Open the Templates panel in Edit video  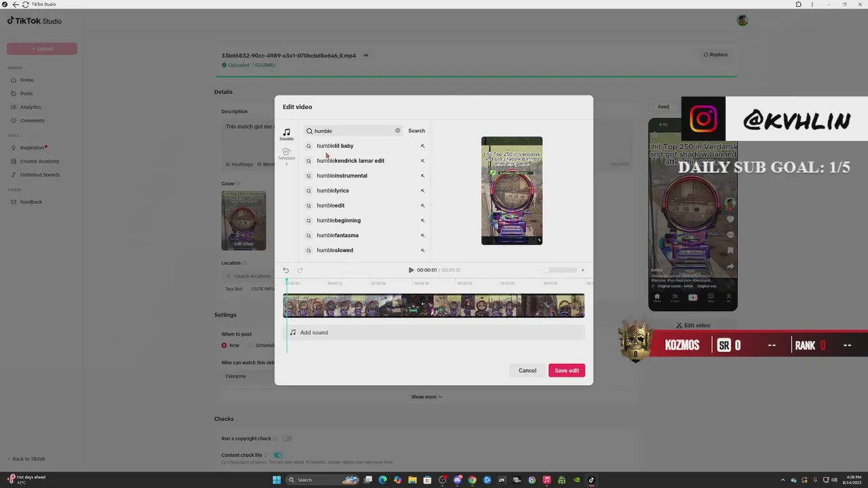(286, 157)
